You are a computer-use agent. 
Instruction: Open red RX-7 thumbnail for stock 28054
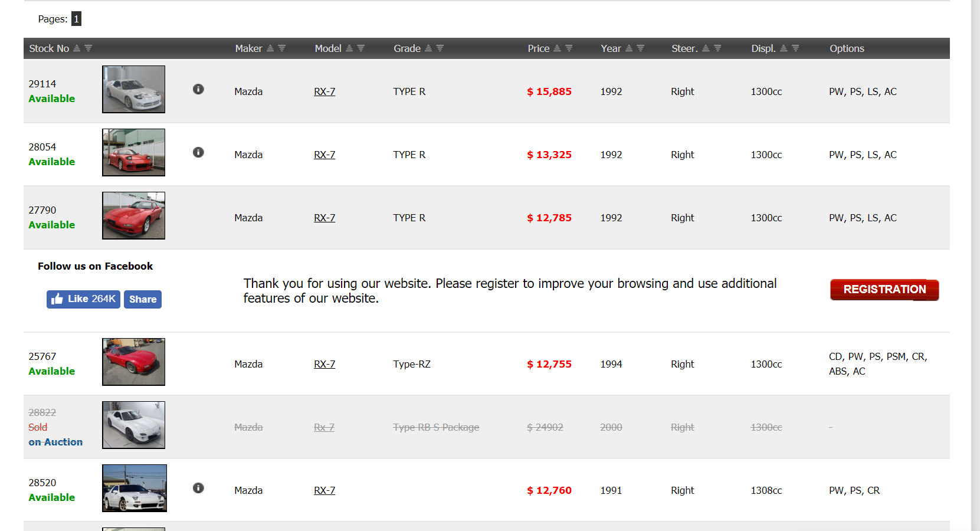(x=133, y=152)
